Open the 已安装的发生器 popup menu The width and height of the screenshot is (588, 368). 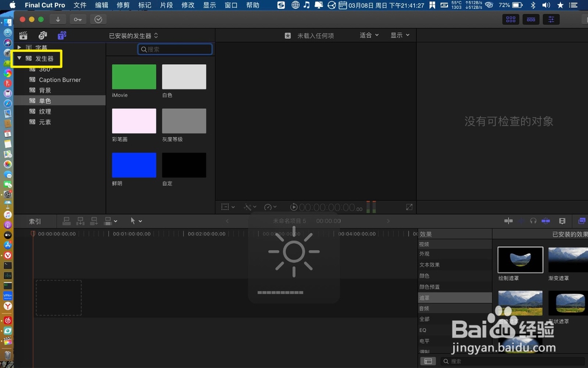coord(133,36)
